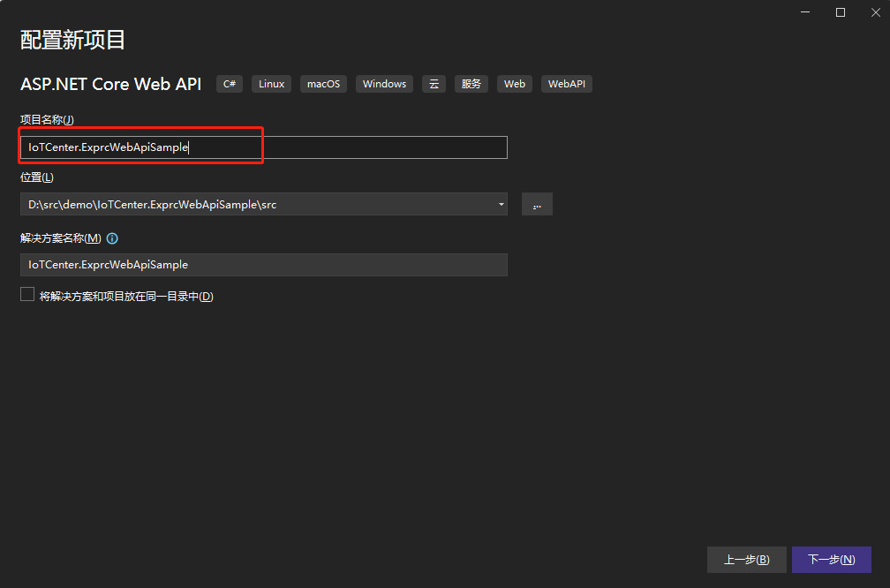
Task: Enable placing solution and project in same directory
Action: tap(27, 294)
